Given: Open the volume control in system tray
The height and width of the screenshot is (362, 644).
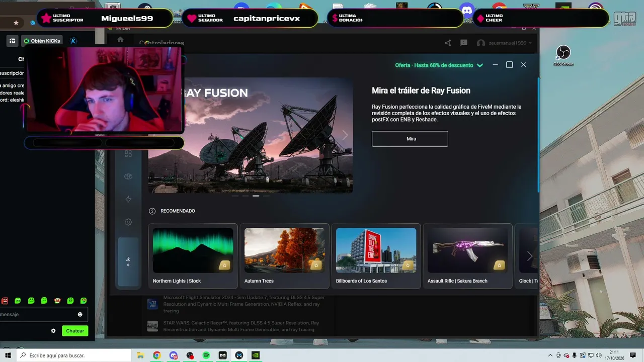Looking at the screenshot, I should pos(599,355).
